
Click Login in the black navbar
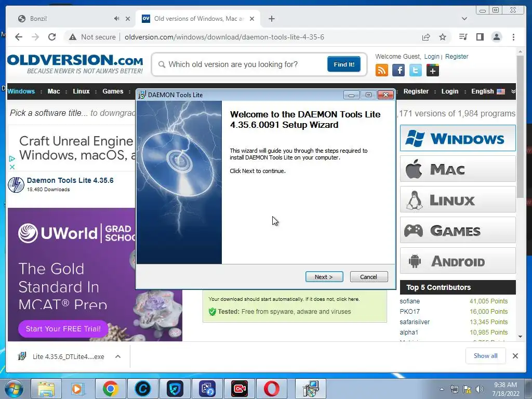coord(449,91)
